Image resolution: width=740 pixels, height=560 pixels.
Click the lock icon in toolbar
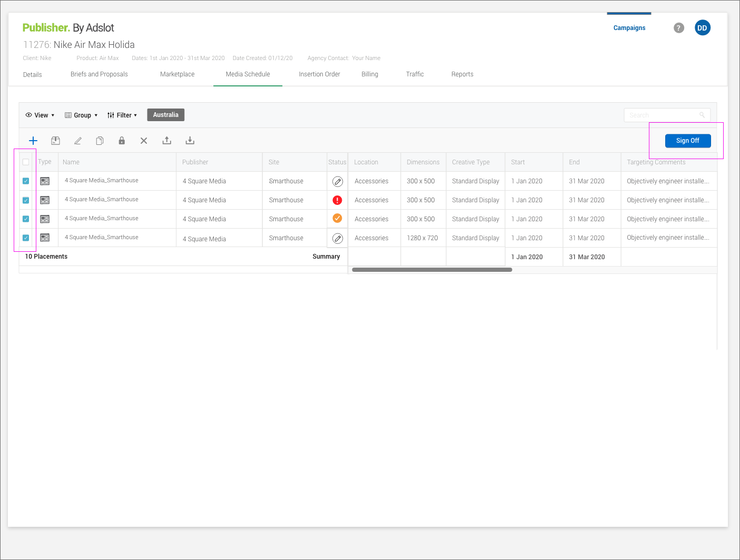tap(122, 141)
